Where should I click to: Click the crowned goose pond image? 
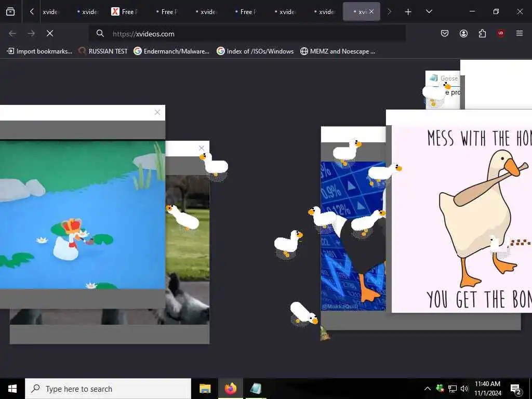(83, 215)
